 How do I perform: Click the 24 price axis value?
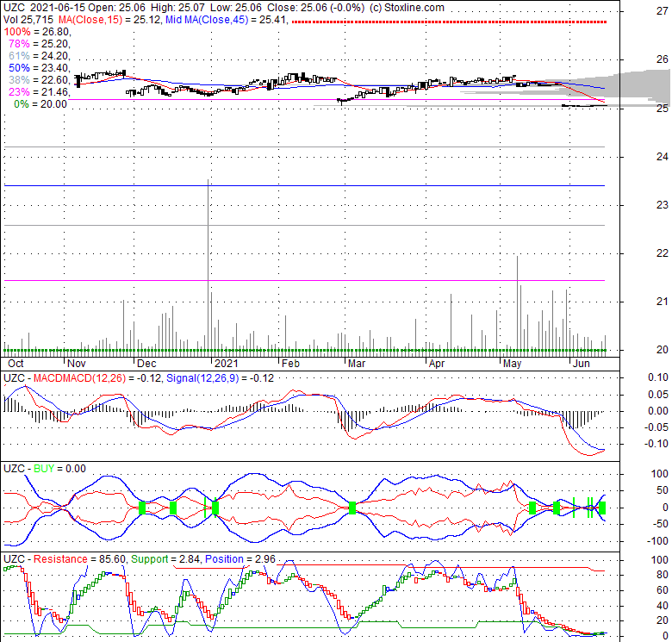[x=663, y=157]
